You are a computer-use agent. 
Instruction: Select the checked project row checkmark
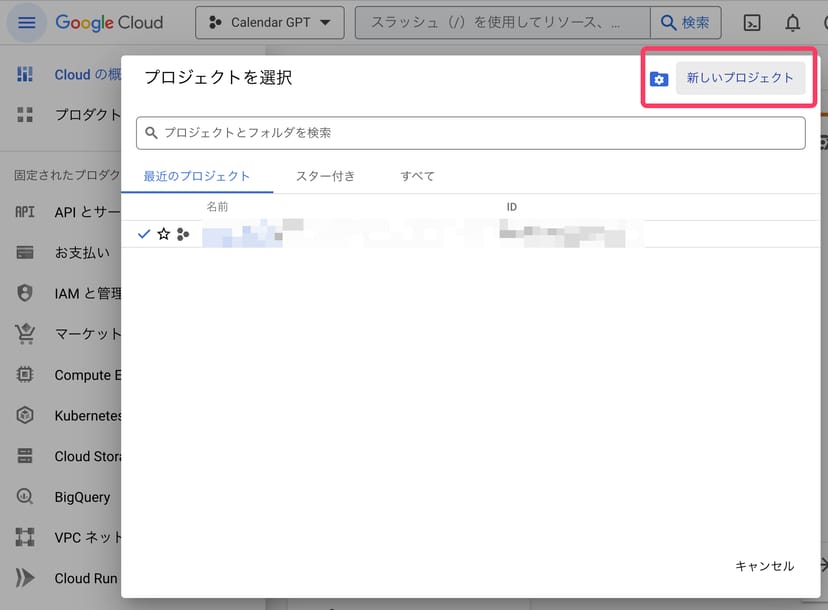point(144,234)
